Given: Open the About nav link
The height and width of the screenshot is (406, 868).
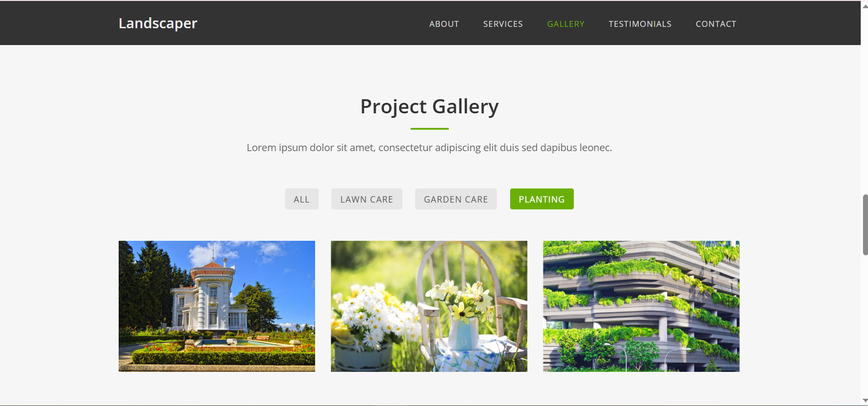Looking at the screenshot, I should (444, 24).
